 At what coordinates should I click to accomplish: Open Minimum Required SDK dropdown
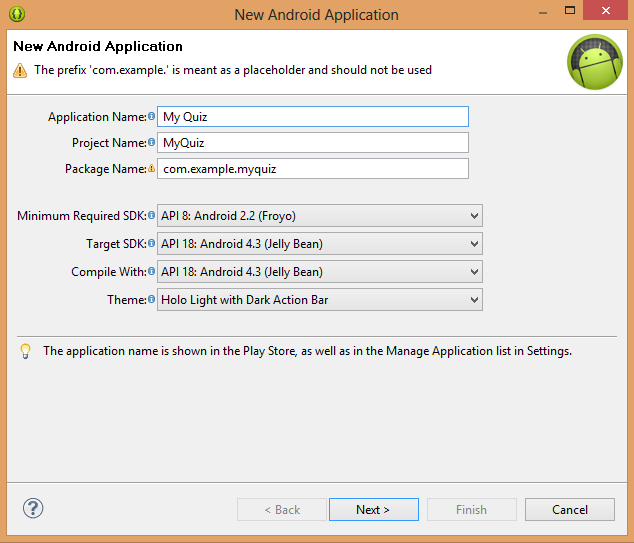(319, 216)
